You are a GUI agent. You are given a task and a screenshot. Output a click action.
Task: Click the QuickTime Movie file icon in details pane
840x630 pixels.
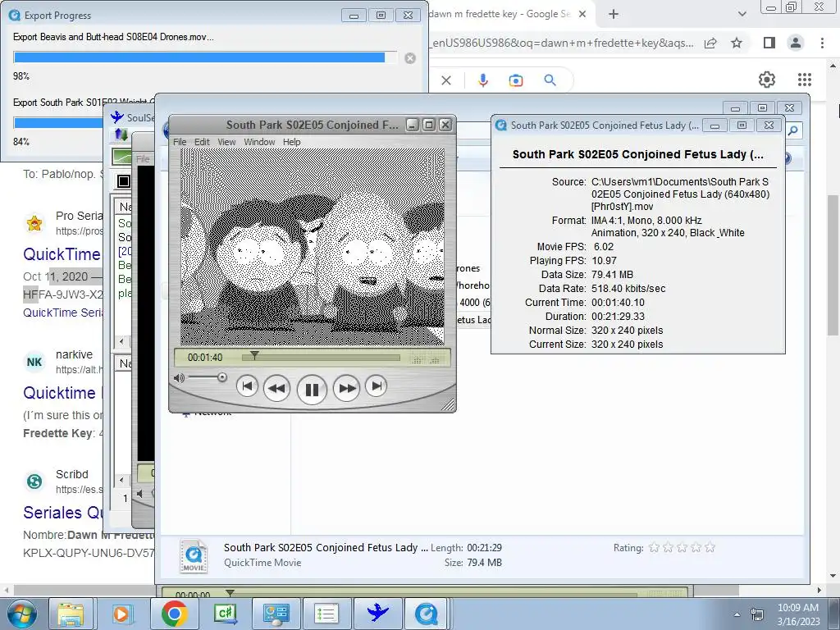pyautogui.click(x=194, y=555)
